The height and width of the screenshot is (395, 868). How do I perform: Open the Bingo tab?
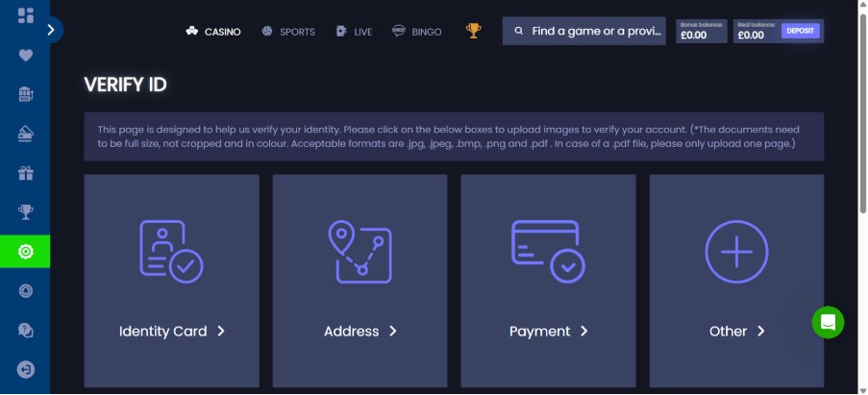point(417,32)
